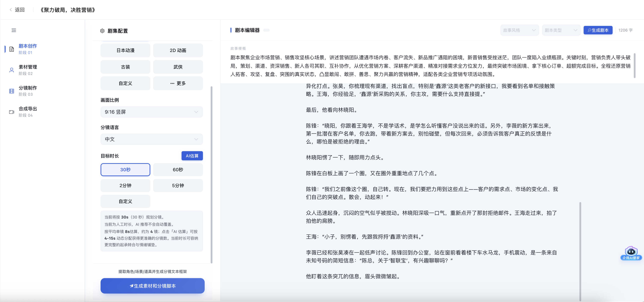The width and height of the screenshot is (644, 302).
Task: Click the 素材管理 person icon
Action: click(x=11, y=70)
